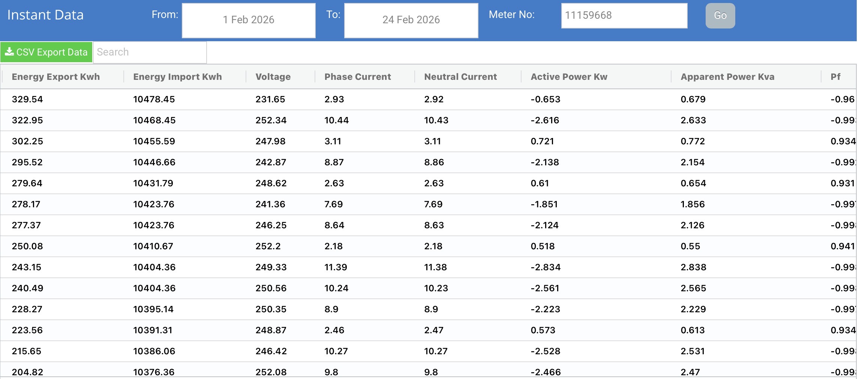Image resolution: width=868 pixels, height=379 pixels.
Task: Select import energy cell 10410.67
Action: click(153, 246)
